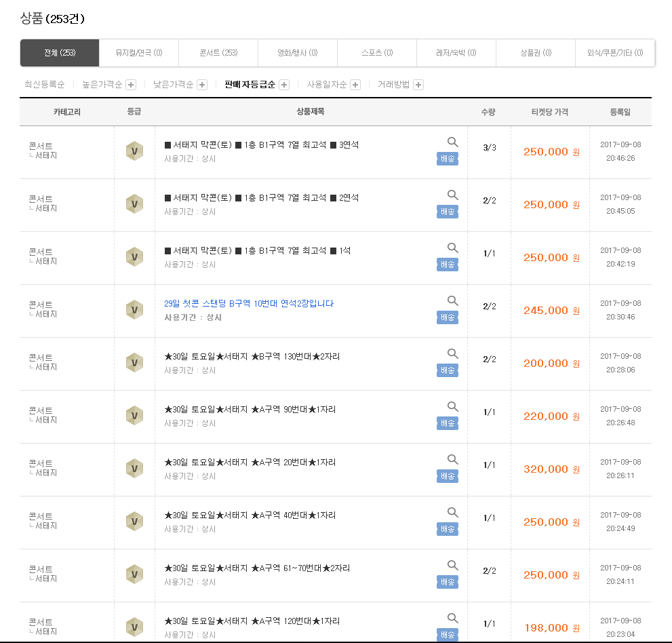Open 서태지 막콘 1층 B1구역 1석 title
The image size is (672, 643).
pyautogui.click(x=257, y=251)
